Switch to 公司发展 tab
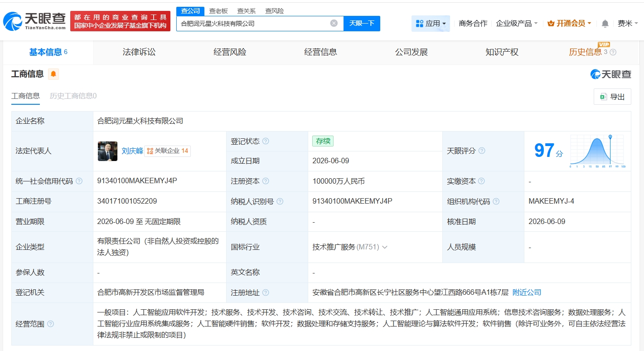Viewport: 644px width, 351px height. 411,52
